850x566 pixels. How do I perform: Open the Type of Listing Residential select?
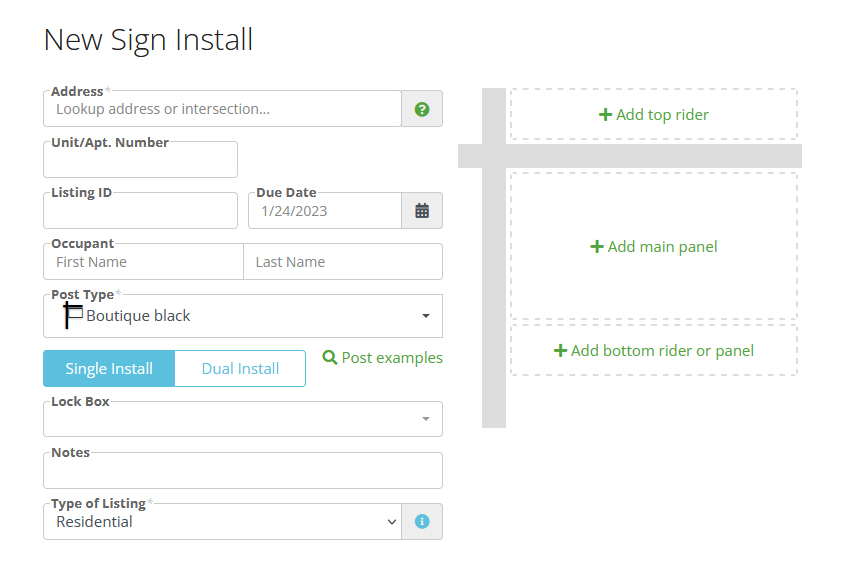222,522
